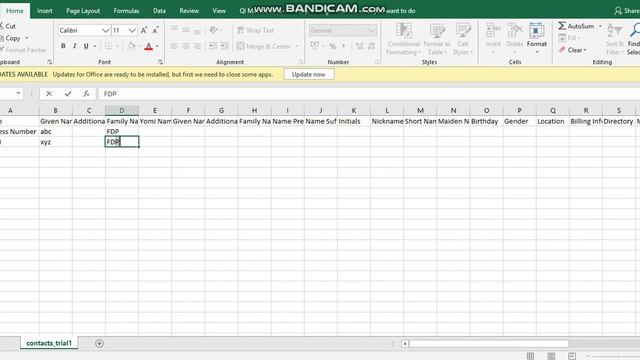Open Alignment group dialog launcher
The image size is (640, 360).
pos(300,62)
